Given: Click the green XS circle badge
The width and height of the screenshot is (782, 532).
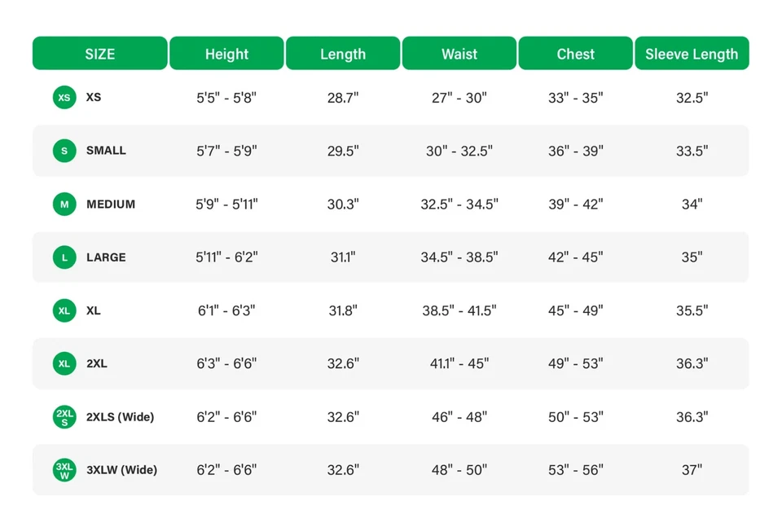Looking at the screenshot, I should [64, 98].
